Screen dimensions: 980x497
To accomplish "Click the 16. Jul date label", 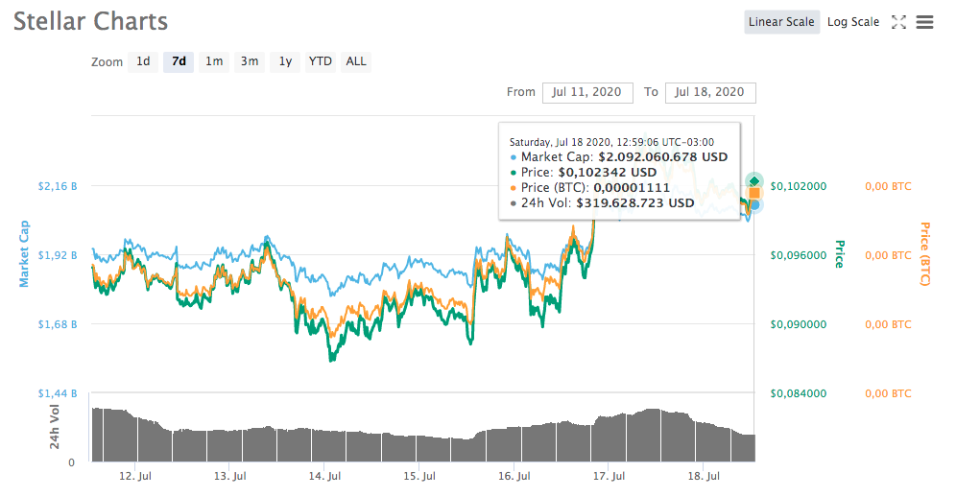I will tap(514, 476).
